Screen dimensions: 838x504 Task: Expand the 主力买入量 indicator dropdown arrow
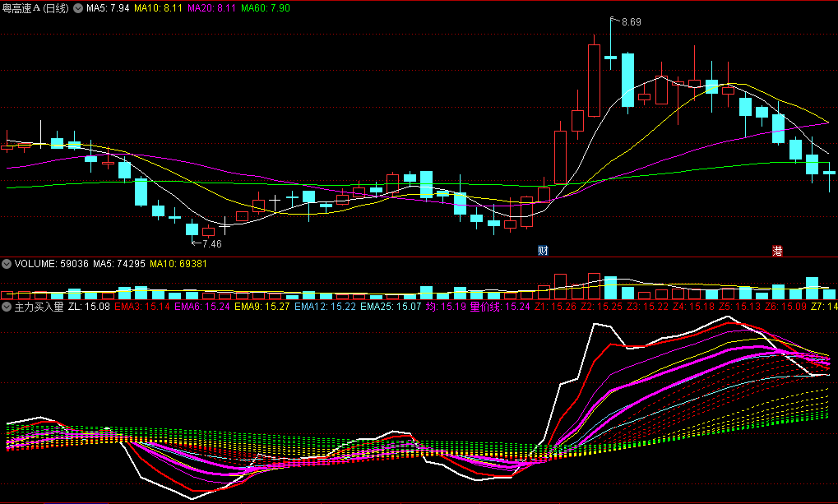point(7,307)
